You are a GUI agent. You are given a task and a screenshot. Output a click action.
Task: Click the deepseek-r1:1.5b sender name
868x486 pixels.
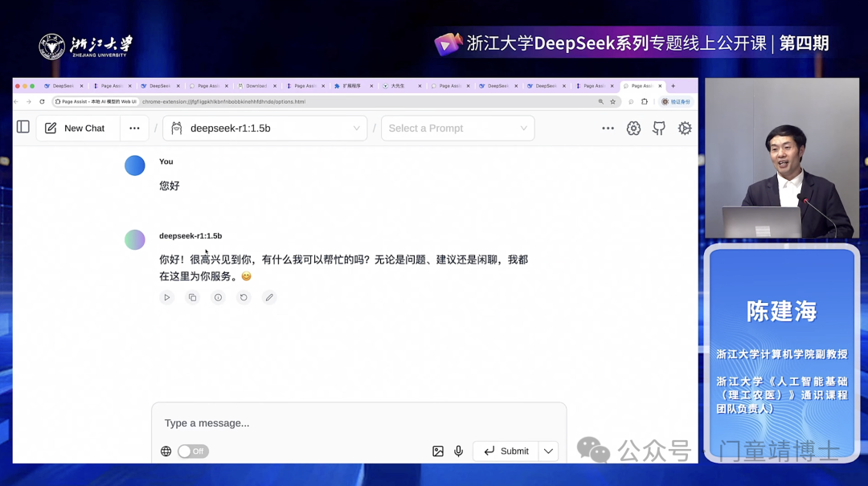coord(190,236)
